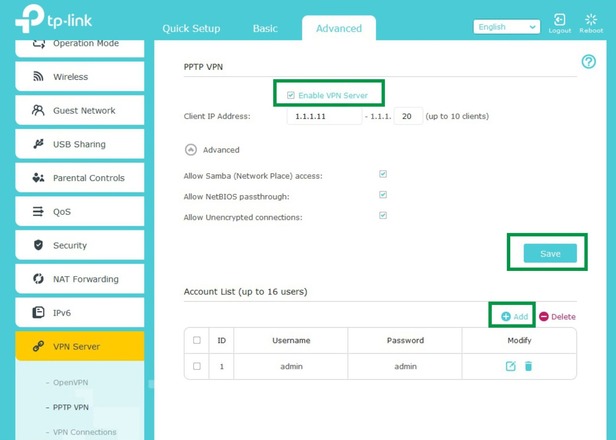This screenshot has width=616, height=440.
Task: Open the help question mark icon
Action: click(588, 62)
